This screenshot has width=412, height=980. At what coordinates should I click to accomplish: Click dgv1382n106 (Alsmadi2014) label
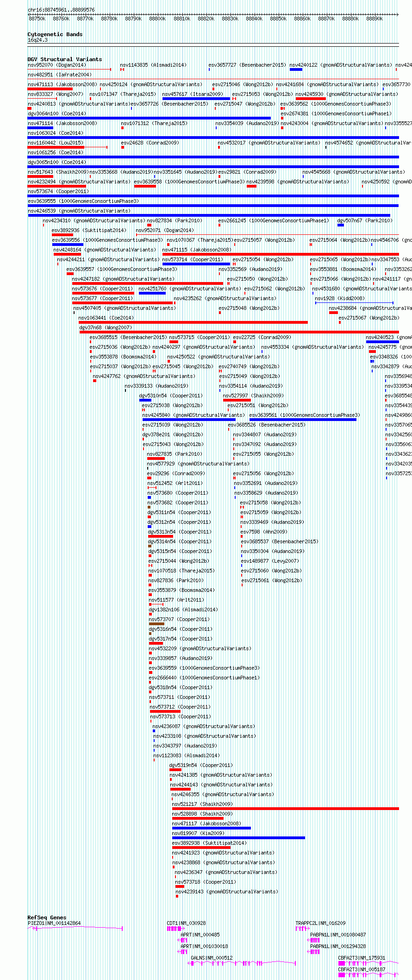(183, 609)
